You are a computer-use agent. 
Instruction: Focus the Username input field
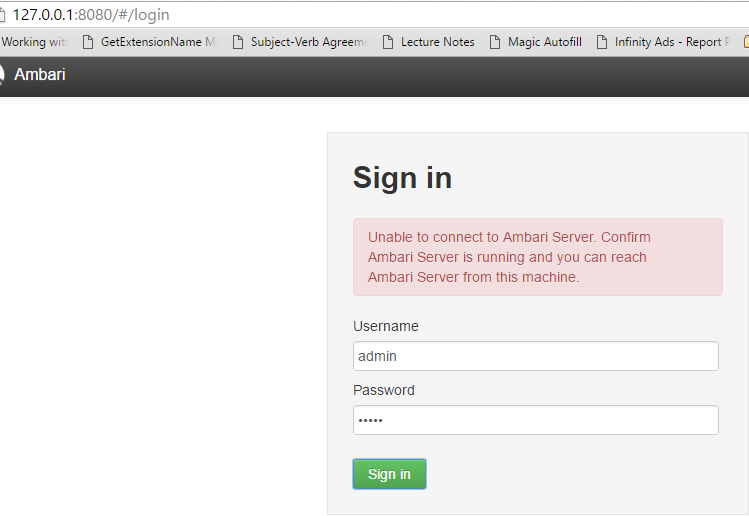click(x=535, y=356)
